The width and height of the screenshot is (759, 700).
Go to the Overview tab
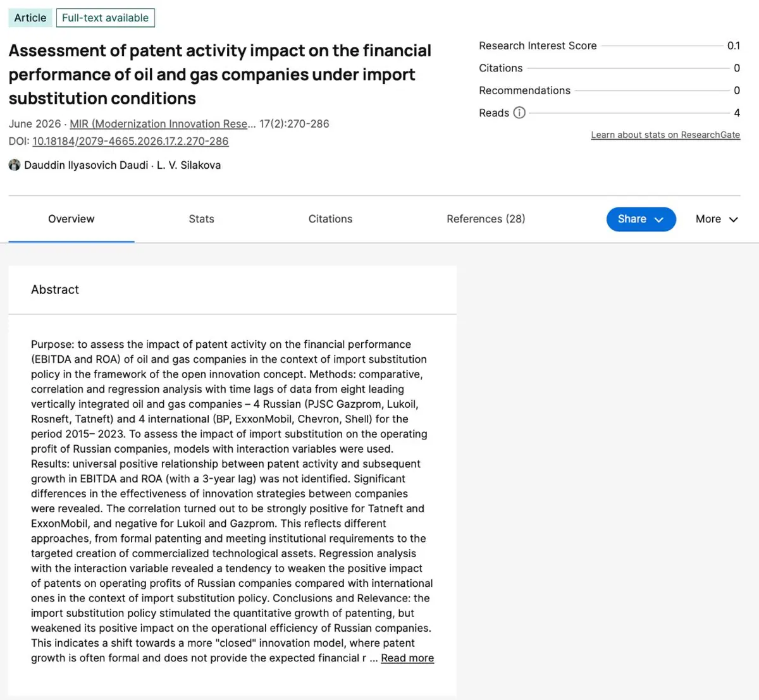[71, 219]
